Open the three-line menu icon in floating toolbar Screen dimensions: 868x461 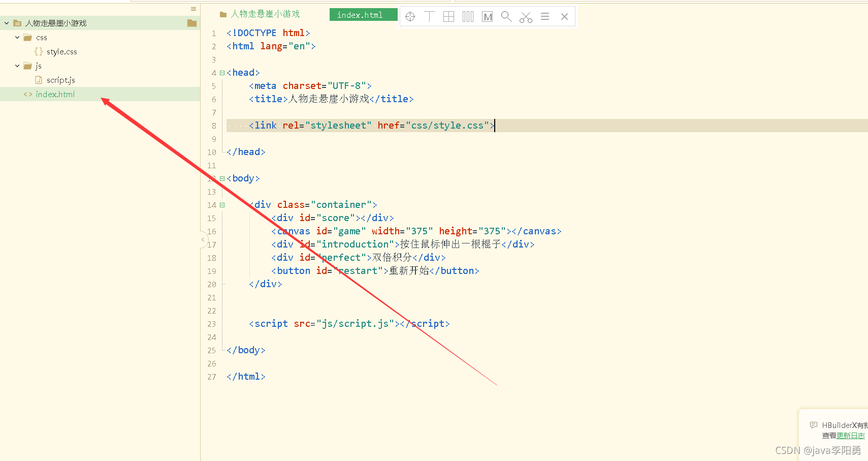(545, 17)
